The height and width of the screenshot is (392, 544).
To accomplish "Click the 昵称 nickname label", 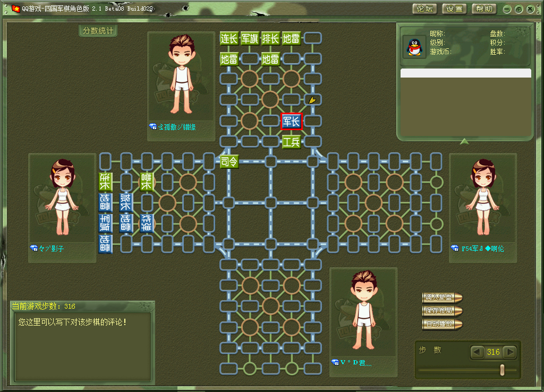I will (x=437, y=33).
